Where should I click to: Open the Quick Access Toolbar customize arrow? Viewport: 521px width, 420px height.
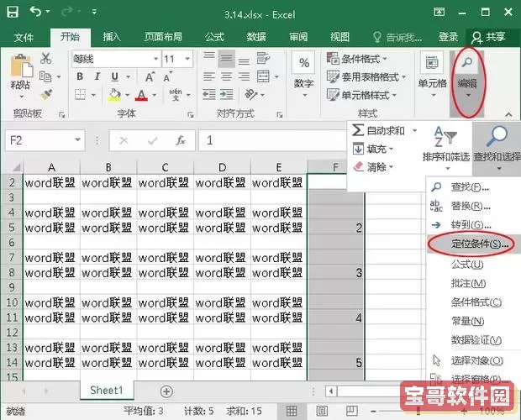pos(94,12)
